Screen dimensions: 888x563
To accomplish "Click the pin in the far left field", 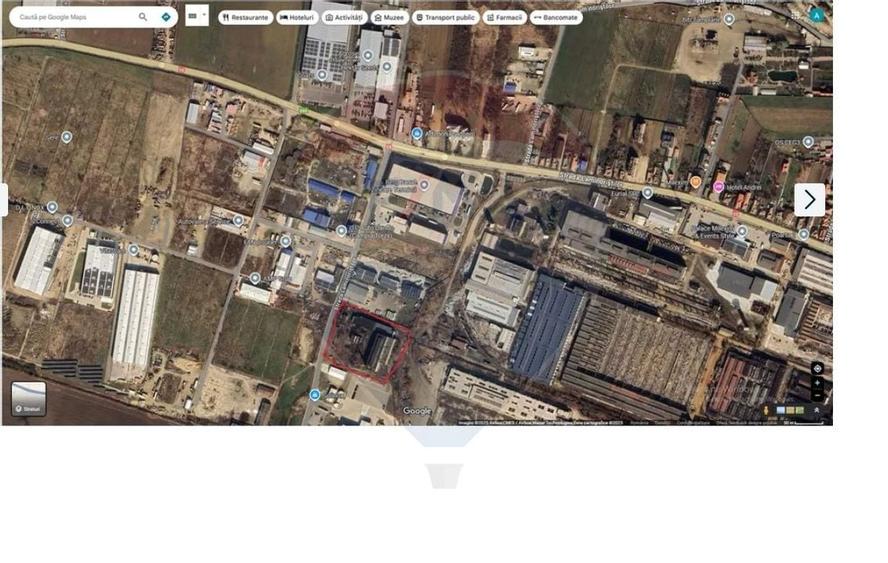I will pyautogui.click(x=67, y=137).
